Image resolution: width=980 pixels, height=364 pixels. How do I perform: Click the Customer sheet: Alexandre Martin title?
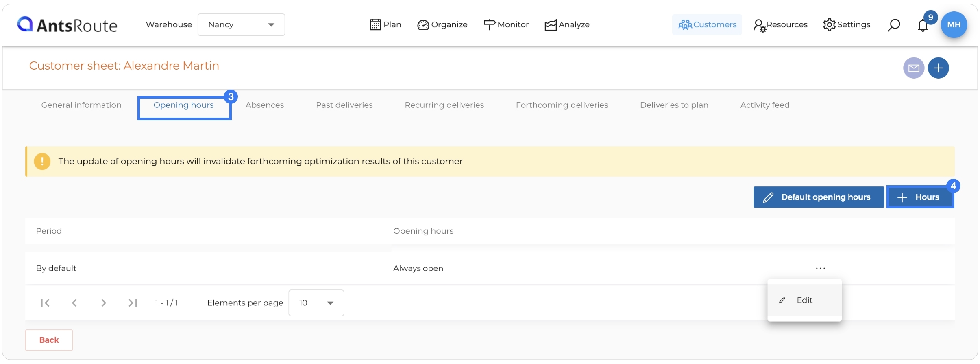click(124, 66)
